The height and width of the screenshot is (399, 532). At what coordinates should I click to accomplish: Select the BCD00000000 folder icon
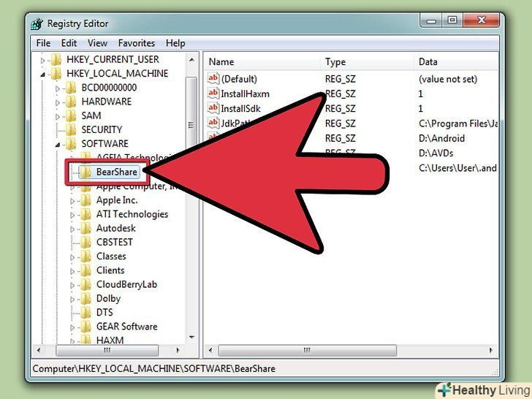coord(71,88)
